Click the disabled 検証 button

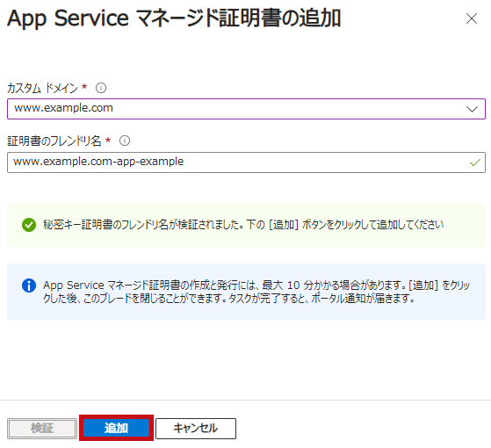click(42, 429)
